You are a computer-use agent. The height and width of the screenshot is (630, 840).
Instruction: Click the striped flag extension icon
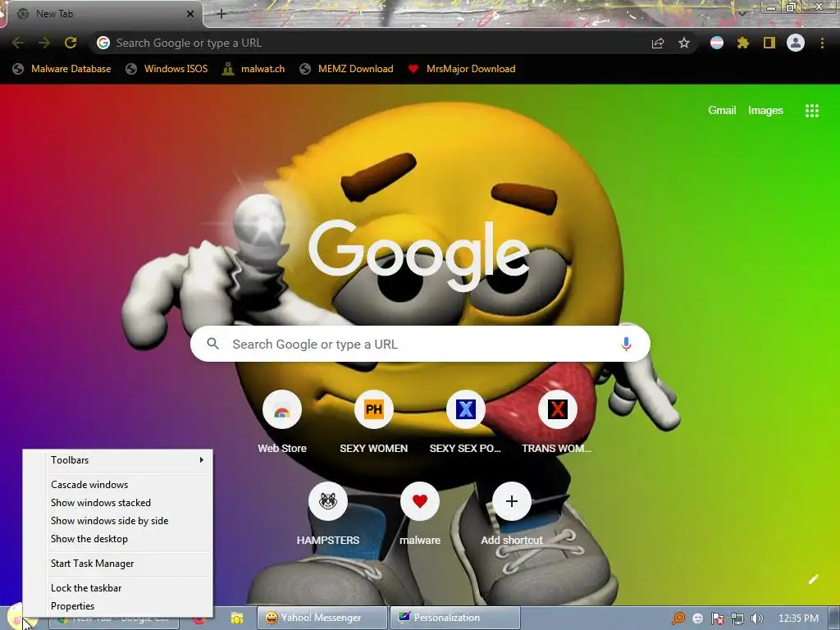point(717,43)
